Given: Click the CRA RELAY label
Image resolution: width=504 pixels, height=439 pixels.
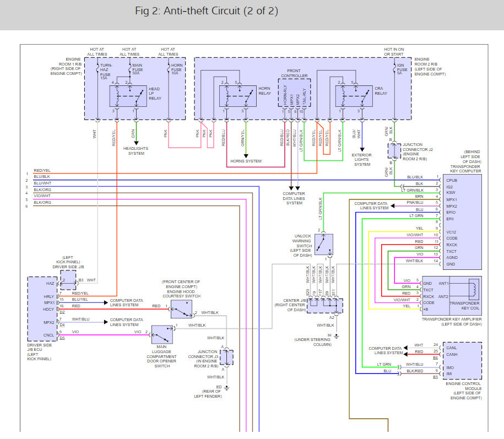Looking at the screenshot, I should point(381,91).
